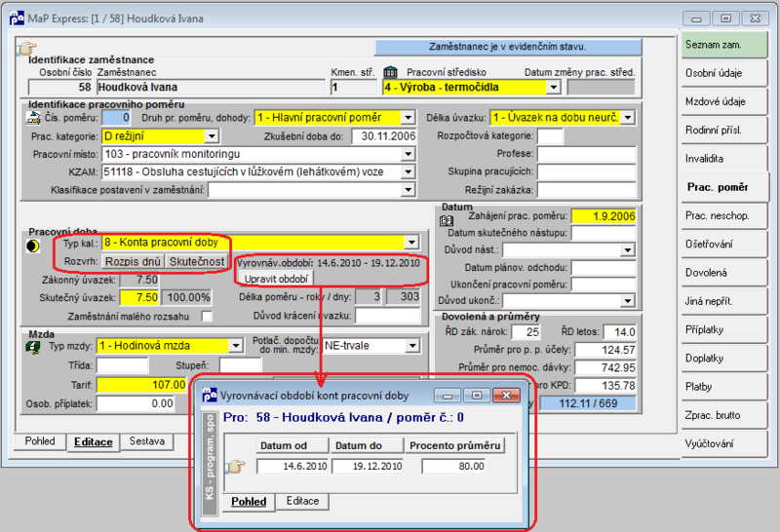Click Zahájení prac. poměru date field
The image size is (780, 532).
604,216
